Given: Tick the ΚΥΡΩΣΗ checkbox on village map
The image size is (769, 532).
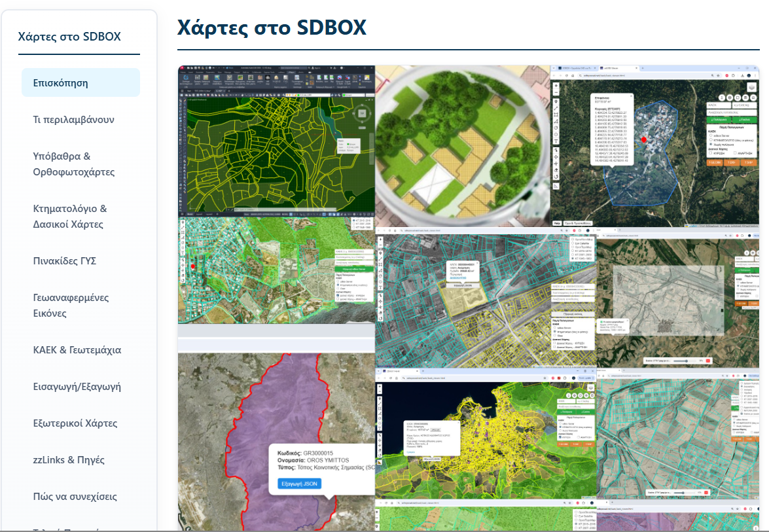Looking at the screenshot, I should click(711, 154).
